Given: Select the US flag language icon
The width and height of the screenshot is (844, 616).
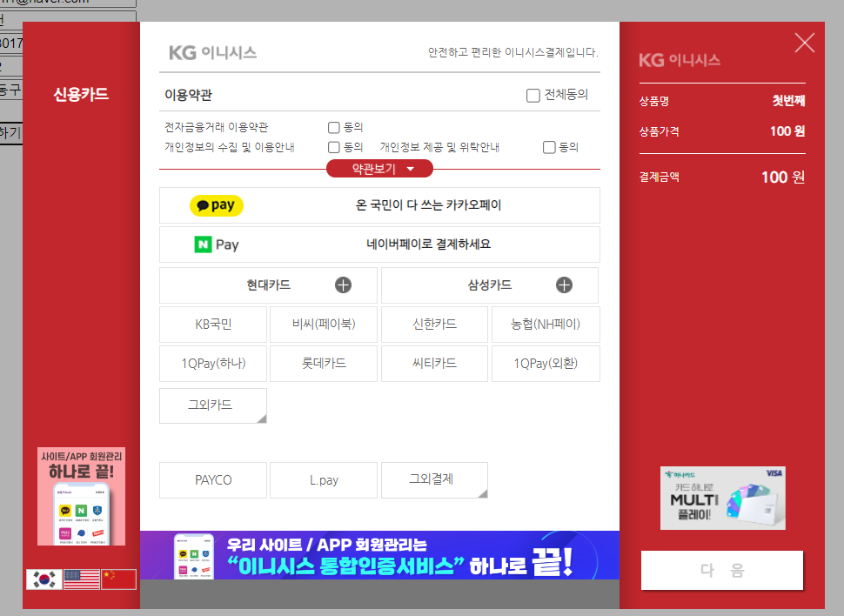Looking at the screenshot, I should tap(81, 579).
